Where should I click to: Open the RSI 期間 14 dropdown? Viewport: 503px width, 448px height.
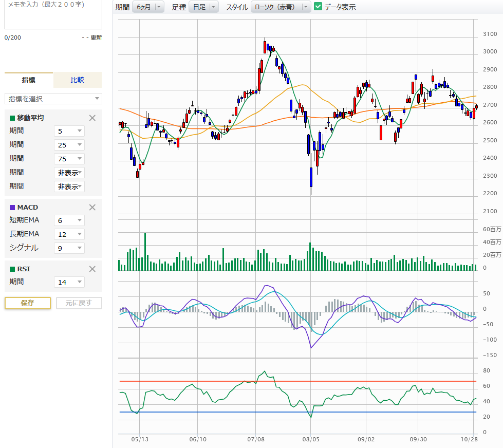tap(69, 282)
